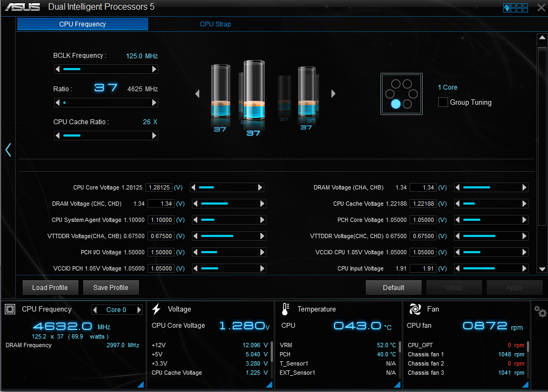
Task: Decrease CPU Input Voltage with left arrow
Action: pos(458,268)
